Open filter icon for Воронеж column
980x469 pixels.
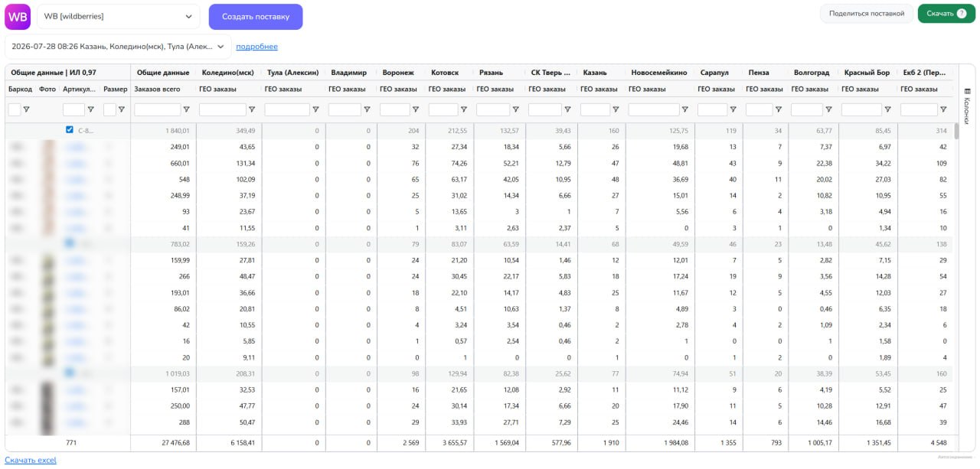415,109
